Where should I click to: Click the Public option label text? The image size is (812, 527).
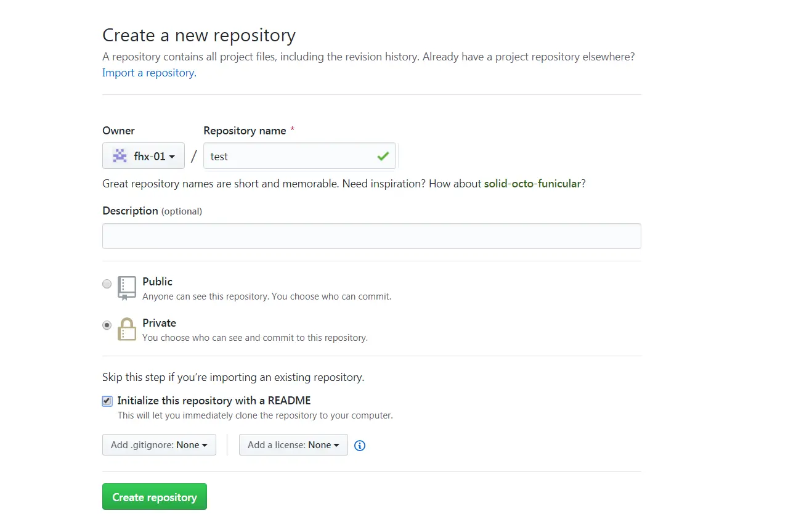tap(158, 282)
